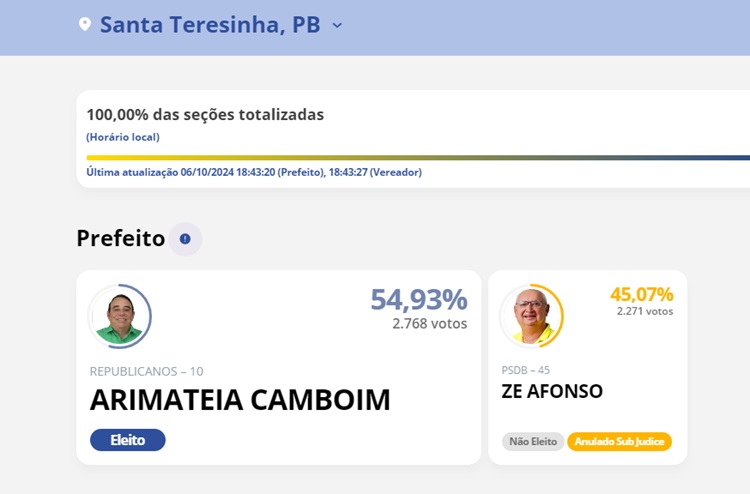This screenshot has height=494, width=750.
Task: Click the 54,93% vote percentage
Action: [x=418, y=299]
